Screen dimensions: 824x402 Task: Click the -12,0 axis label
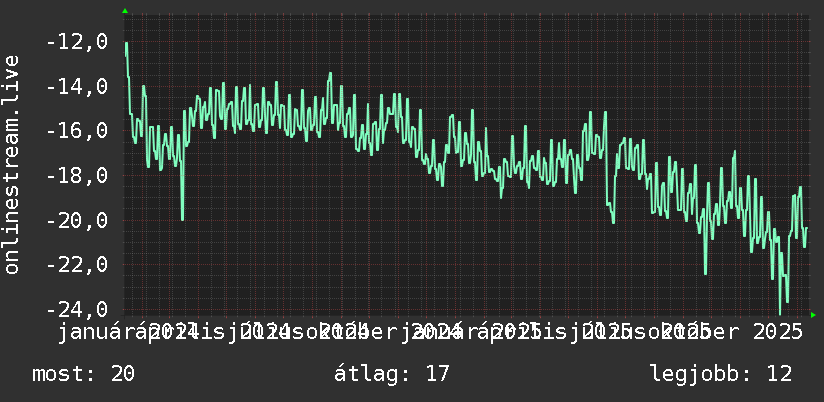pyautogui.click(x=77, y=42)
